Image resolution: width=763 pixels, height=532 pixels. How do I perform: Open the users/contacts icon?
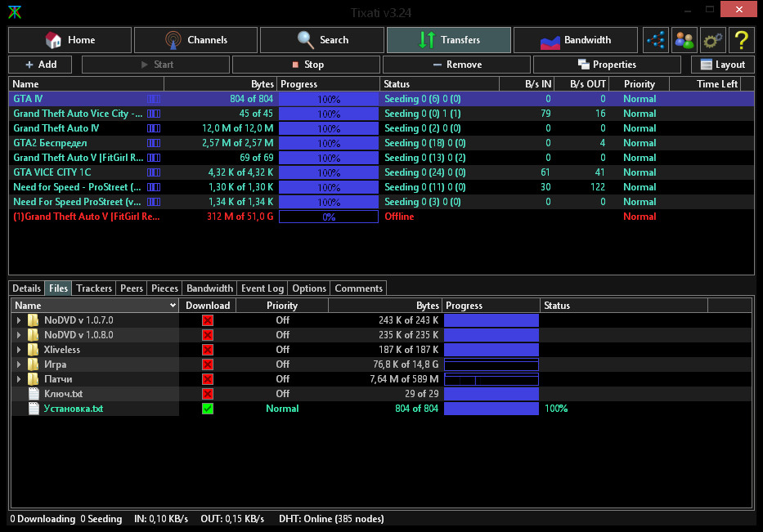point(684,40)
